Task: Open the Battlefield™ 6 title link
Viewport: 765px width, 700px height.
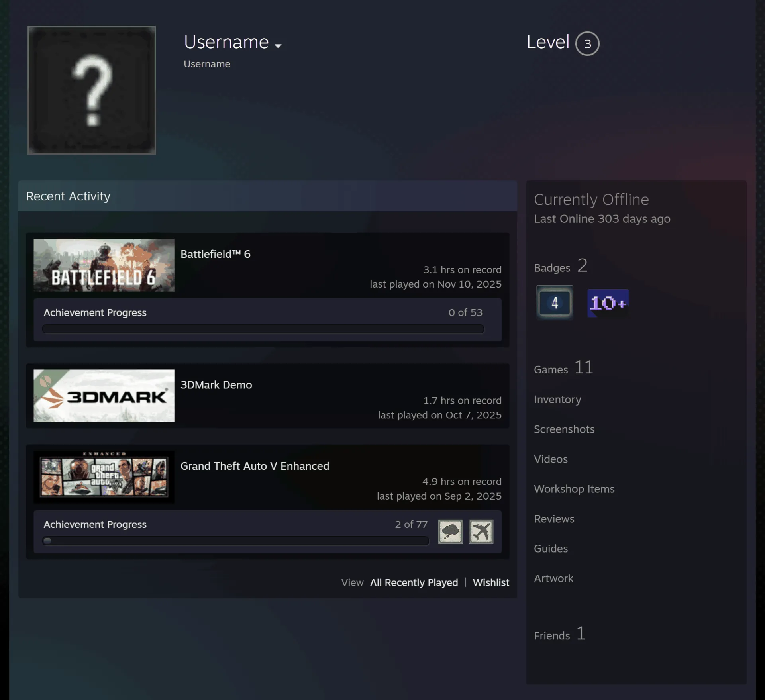Action: click(216, 254)
